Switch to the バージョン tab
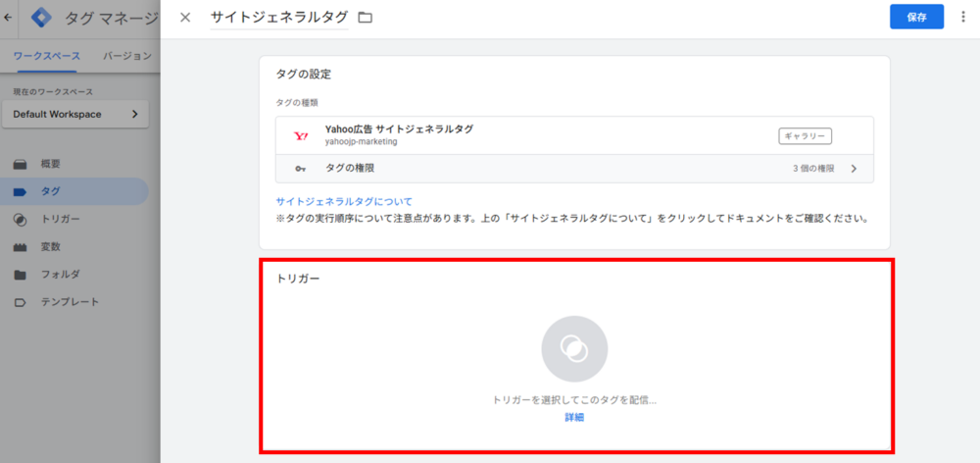 (127, 56)
